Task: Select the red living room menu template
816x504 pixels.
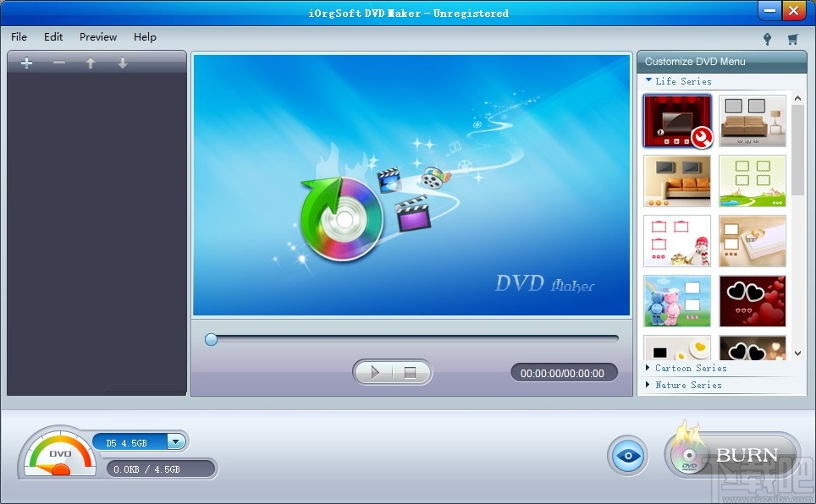Action: pyautogui.click(x=677, y=120)
